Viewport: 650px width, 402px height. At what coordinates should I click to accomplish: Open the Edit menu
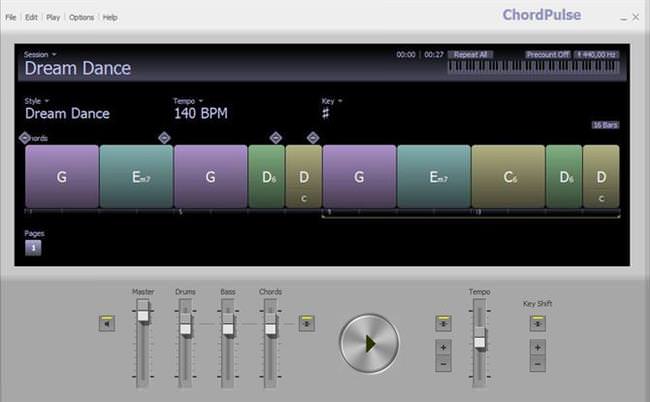(31, 17)
